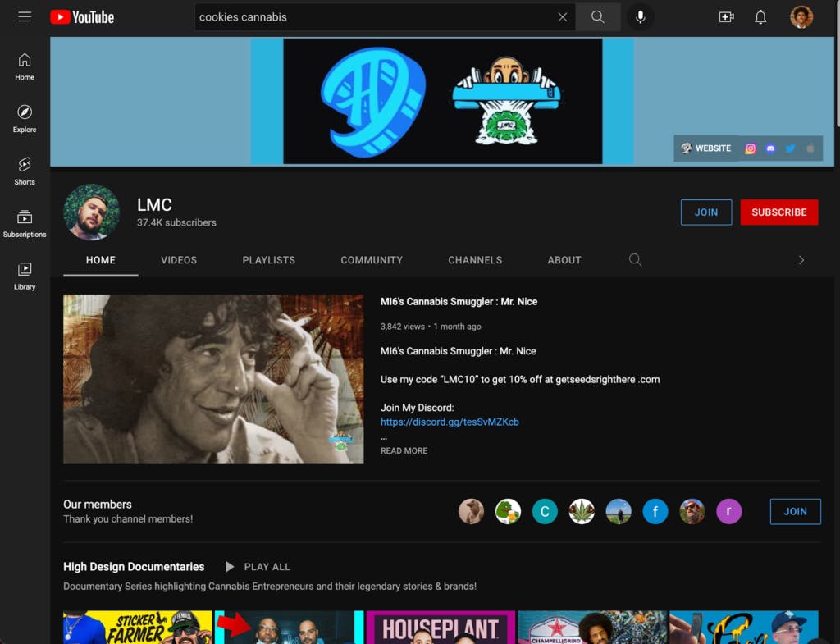This screenshot has height=644, width=840.
Task: Open the Create video icon
Action: (726, 17)
